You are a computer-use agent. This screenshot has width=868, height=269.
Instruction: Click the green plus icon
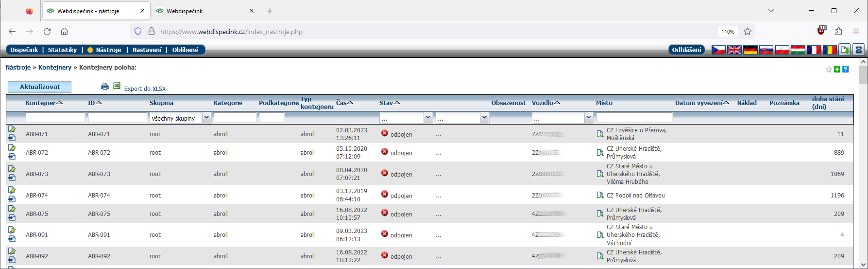click(x=837, y=70)
